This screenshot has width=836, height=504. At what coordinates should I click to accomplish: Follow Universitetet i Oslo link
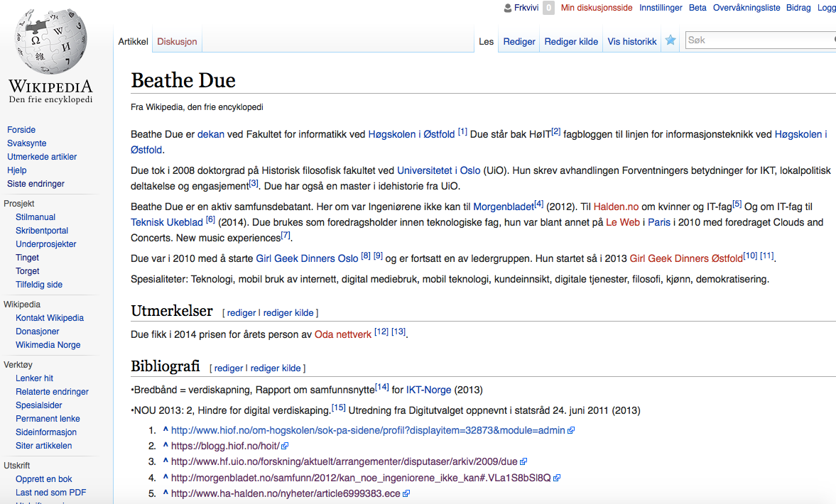(x=439, y=170)
